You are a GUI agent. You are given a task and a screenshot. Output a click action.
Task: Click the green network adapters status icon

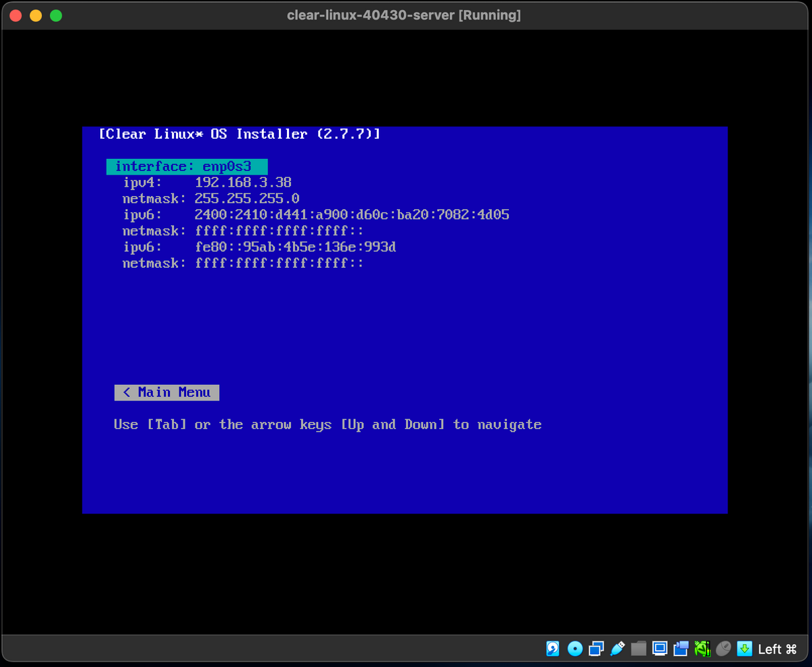pyautogui.click(x=702, y=648)
